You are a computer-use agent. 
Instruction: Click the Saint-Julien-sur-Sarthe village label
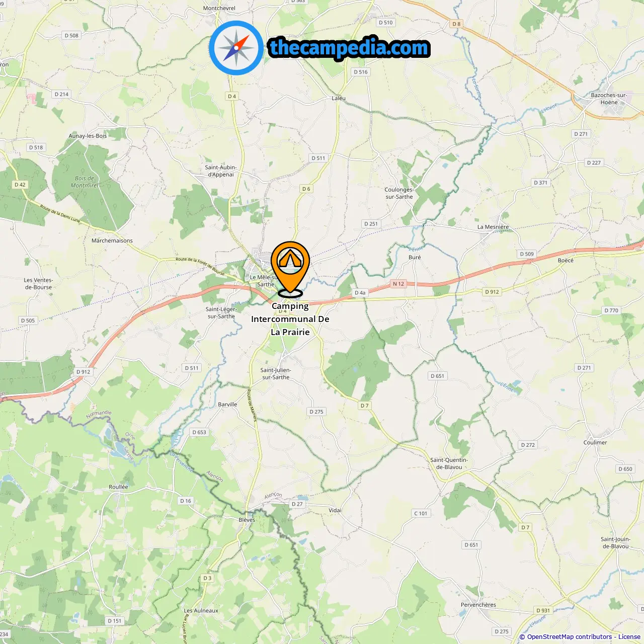click(x=276, y=373)
